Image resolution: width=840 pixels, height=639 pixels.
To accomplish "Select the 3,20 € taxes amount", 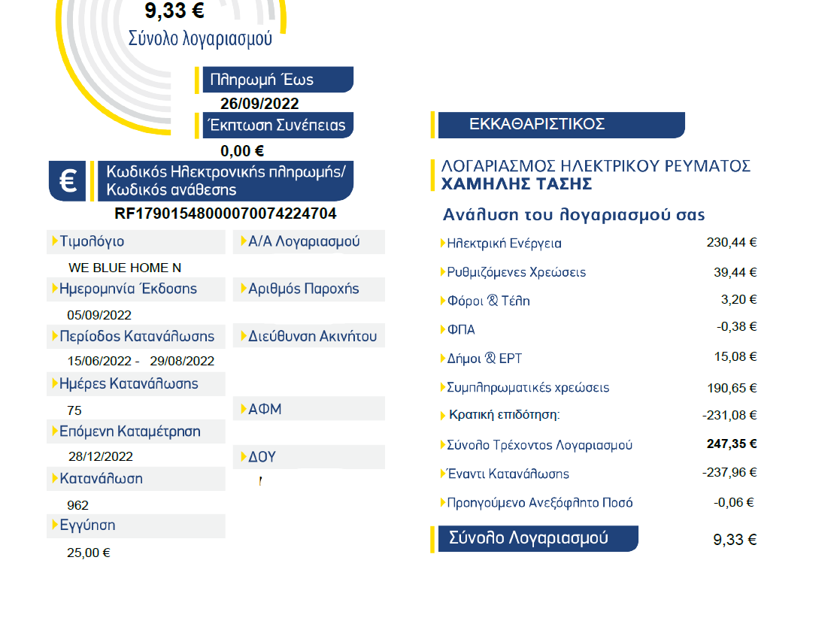I will 738,299.
